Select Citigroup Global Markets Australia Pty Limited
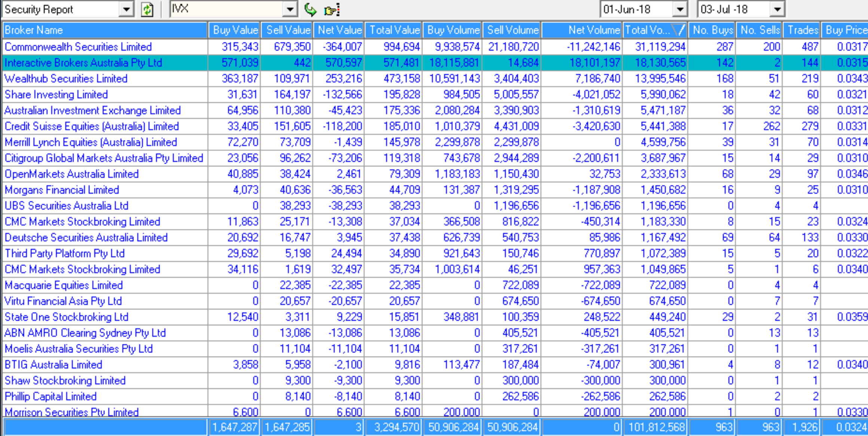 tap(435, 158)
